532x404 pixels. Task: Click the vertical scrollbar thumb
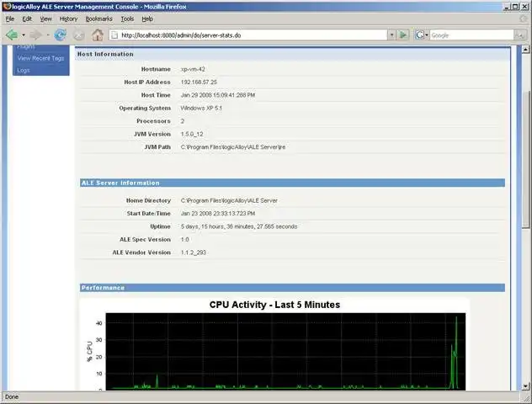click(525, 159)
